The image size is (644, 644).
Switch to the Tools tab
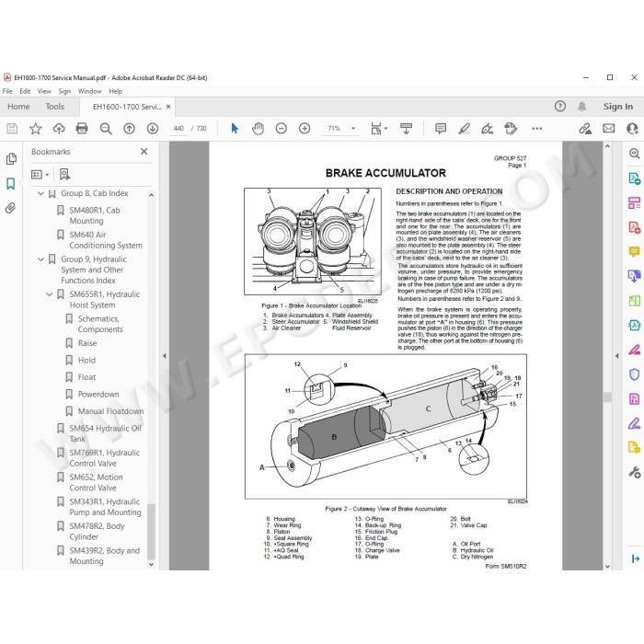click(54, 107)
